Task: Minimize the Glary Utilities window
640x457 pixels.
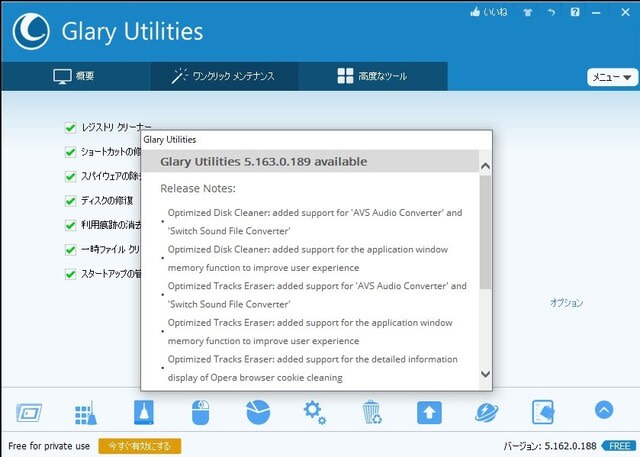Action: [x=596, y=13]
